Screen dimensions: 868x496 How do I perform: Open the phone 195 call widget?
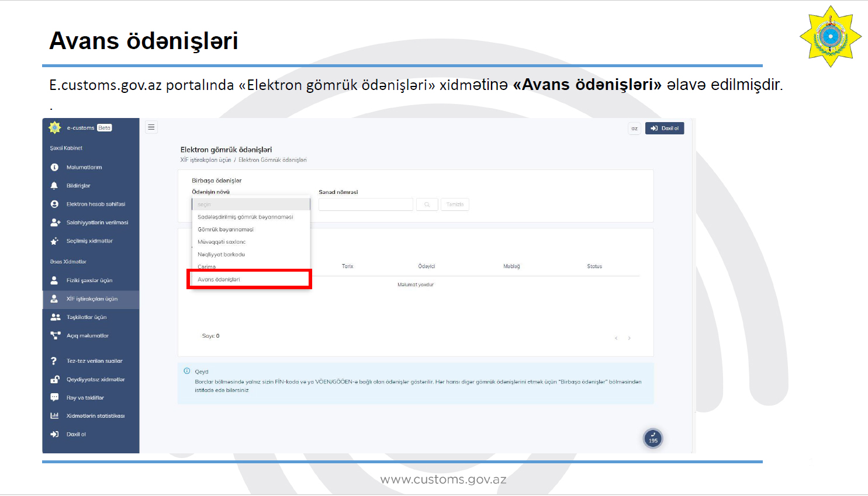click(653, 438)
